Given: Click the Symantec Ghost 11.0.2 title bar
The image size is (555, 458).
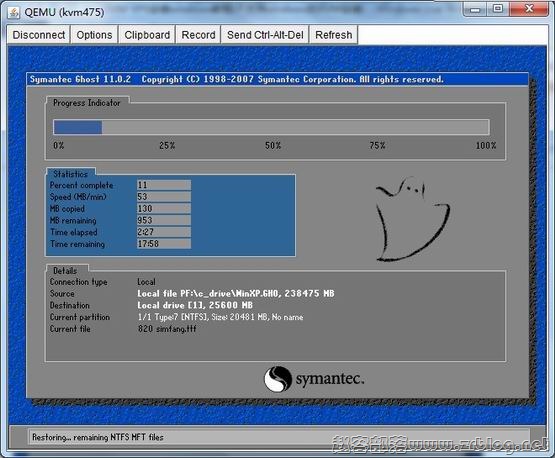Looking at the screenshot, I should pos(278,79).
